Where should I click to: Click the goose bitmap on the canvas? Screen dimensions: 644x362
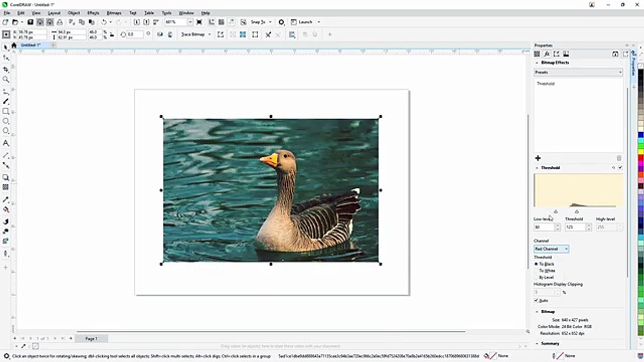[271, 190]
